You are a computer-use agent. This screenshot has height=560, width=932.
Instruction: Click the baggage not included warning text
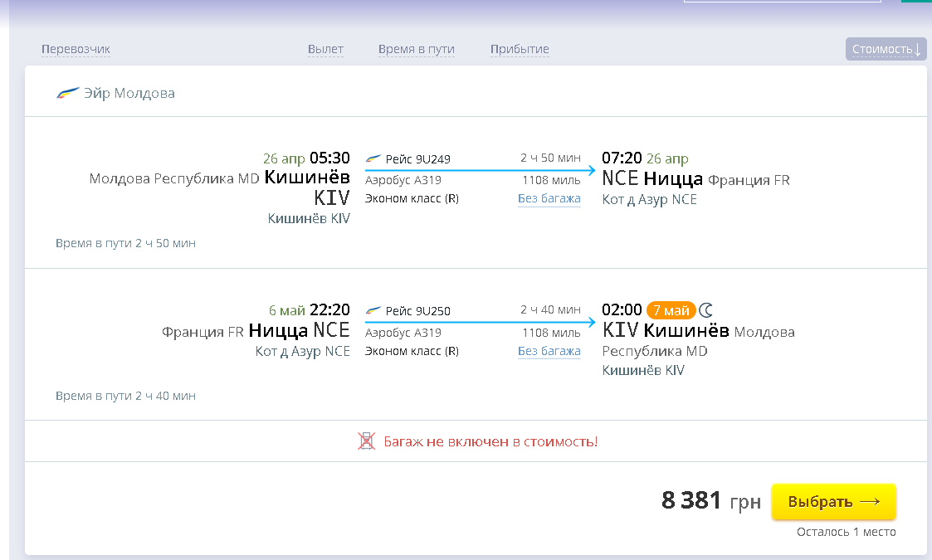pos(490,441)
